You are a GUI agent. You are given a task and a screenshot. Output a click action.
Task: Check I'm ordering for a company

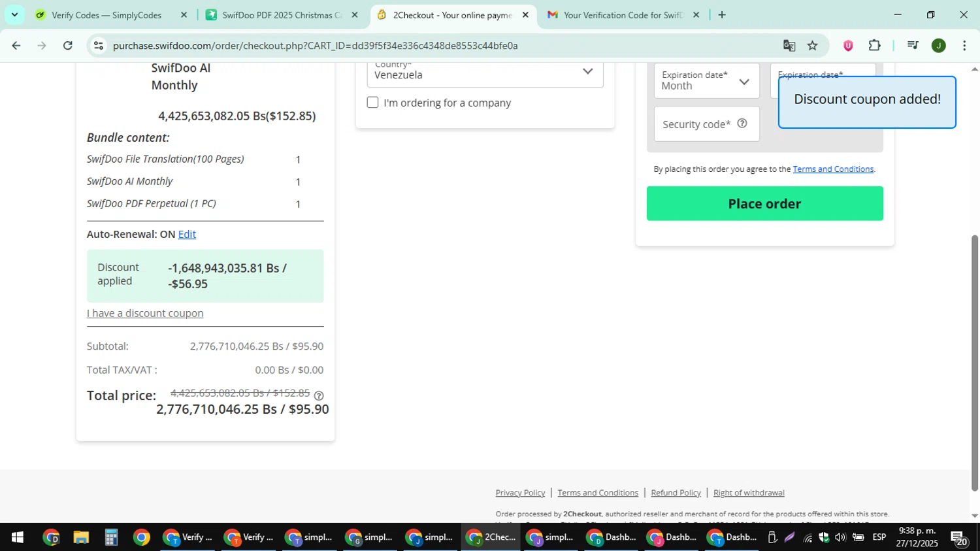click(x=373, y=103)
